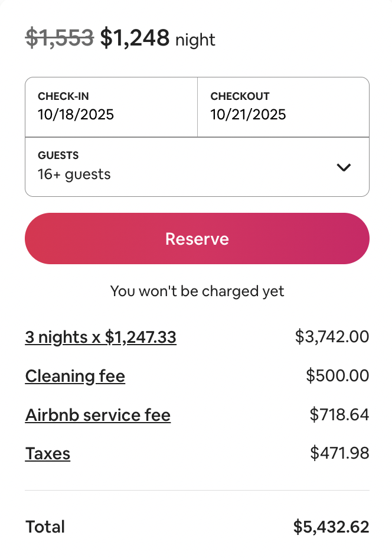Viewport: 392px width, 558px height.
Task: Click the Airbnb service fee link
Action: [97, 415]
